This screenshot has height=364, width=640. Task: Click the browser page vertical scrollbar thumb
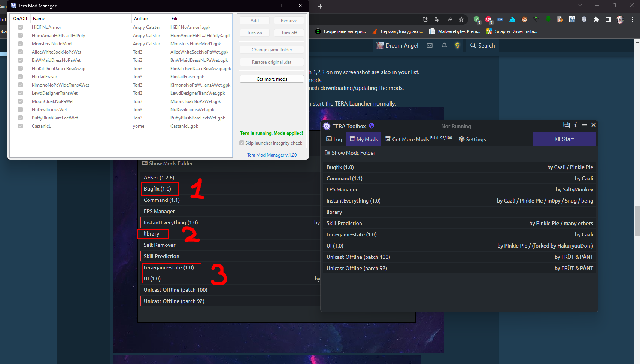coord(637,221)
